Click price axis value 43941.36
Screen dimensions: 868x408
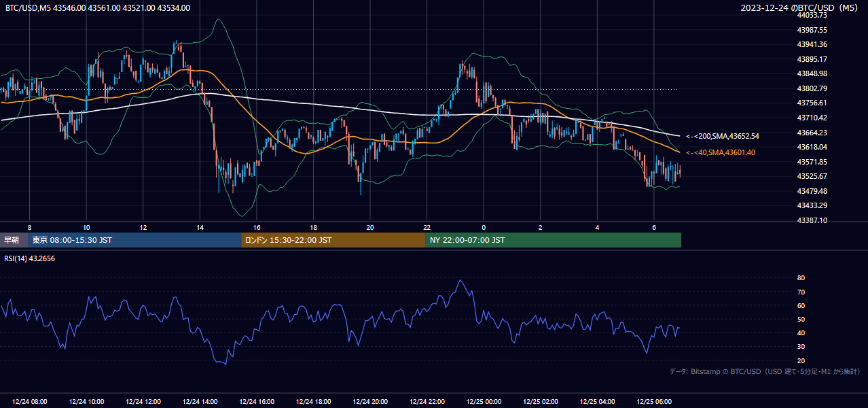[x=812, y=44]
